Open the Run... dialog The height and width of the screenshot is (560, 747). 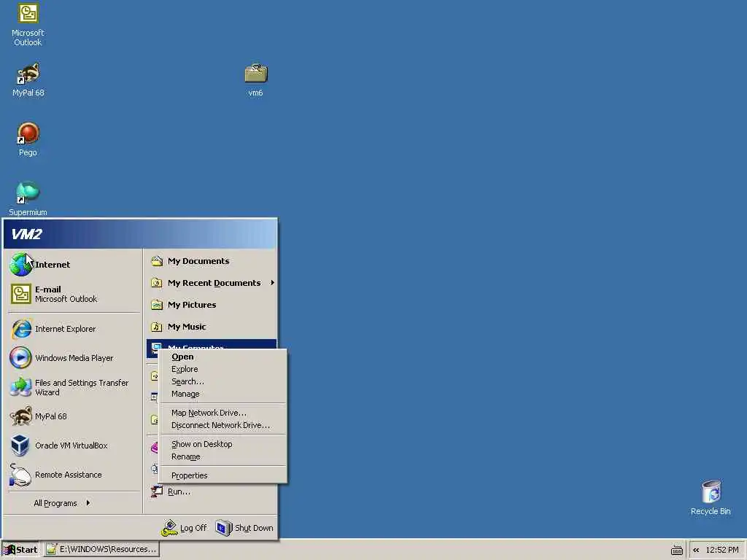(x=211, y=491)
